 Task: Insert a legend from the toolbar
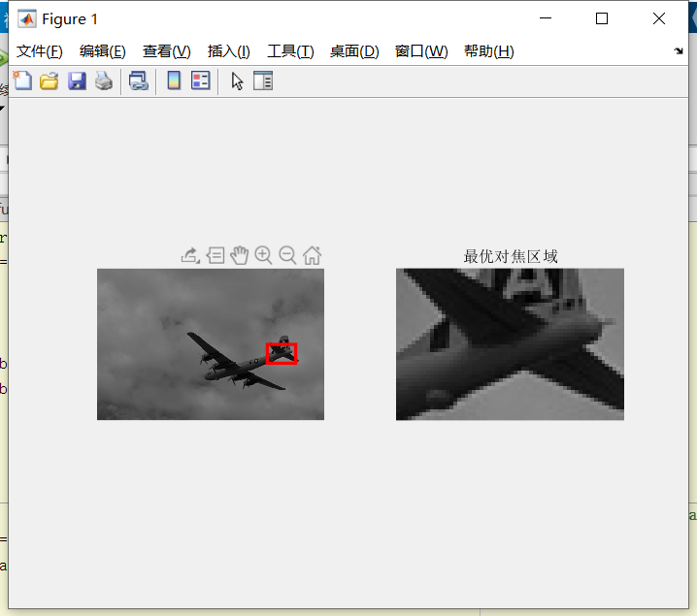pyautogui.click(x=201, y=81)
